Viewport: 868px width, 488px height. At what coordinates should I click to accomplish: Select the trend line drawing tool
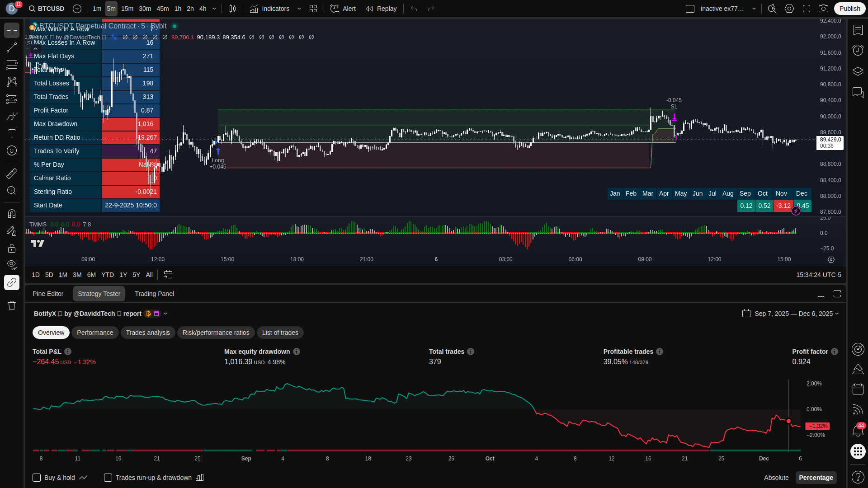12,48
